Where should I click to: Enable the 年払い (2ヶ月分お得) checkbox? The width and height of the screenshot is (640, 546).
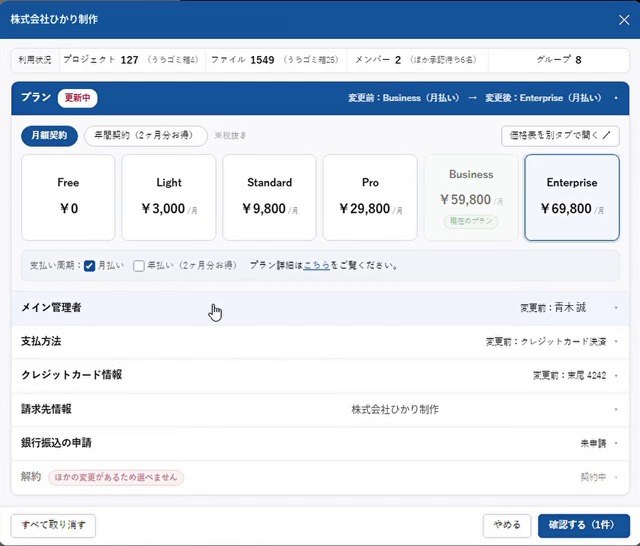pos(139,266)
